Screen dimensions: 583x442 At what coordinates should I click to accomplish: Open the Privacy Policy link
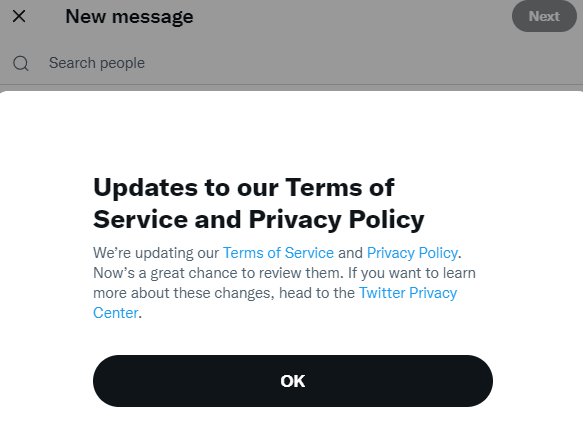412,253
